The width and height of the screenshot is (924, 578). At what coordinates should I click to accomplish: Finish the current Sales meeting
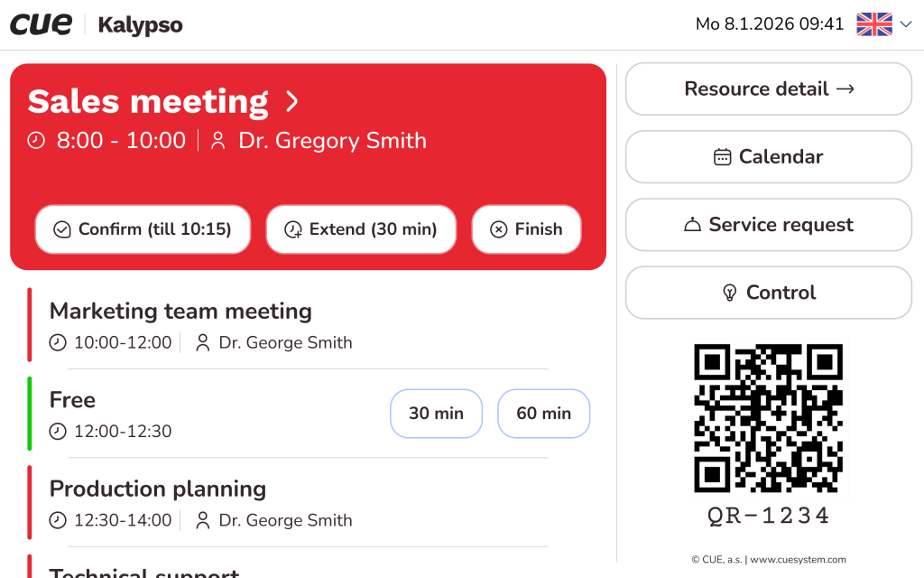[x=526, y=229]
